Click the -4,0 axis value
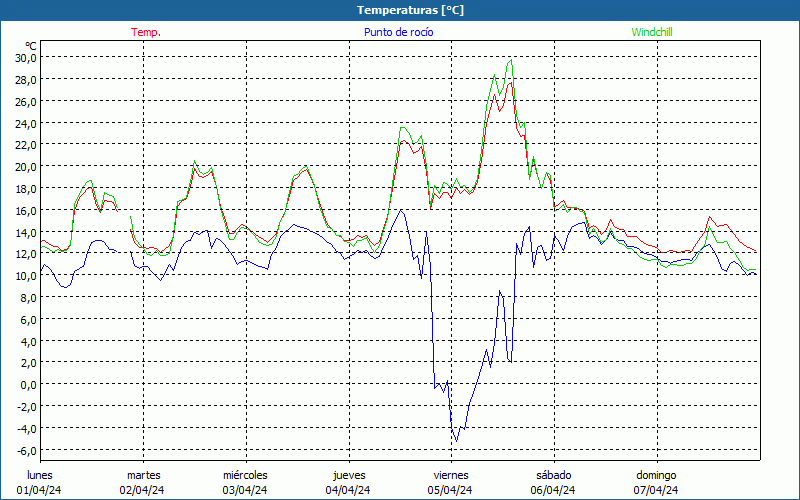The width and height of the screenshot is (800, 500). [x=27, y=429]
